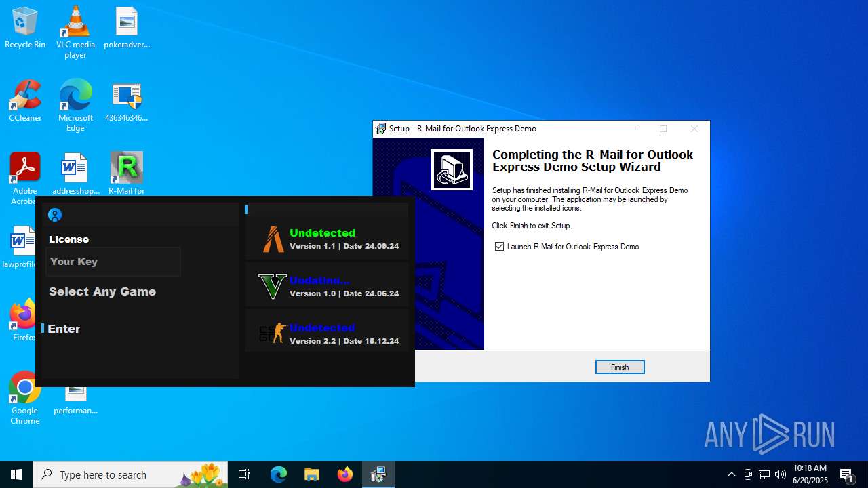
Task: Select the addresshop Word document icon
Action: 75,174
